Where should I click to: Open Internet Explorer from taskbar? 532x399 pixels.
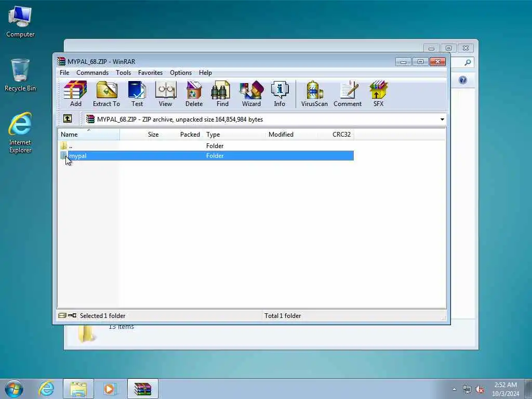pyautogui.click(x=46, y=389)
